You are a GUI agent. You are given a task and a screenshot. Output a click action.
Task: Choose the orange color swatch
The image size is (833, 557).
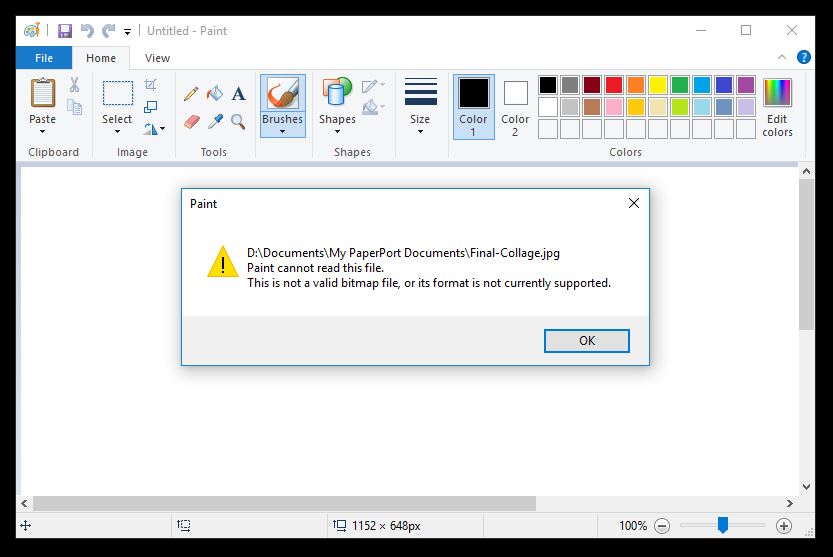click(635, 85)
